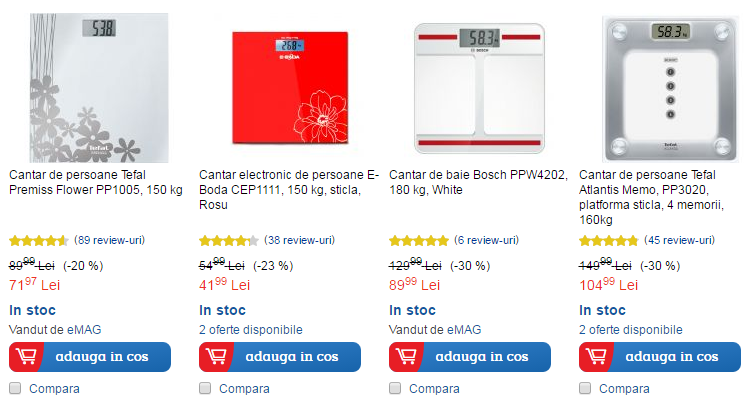748x415 pixels.
Task: Enable Compara checkbox for E-Boda CEP1111
Action: (205, 388)
